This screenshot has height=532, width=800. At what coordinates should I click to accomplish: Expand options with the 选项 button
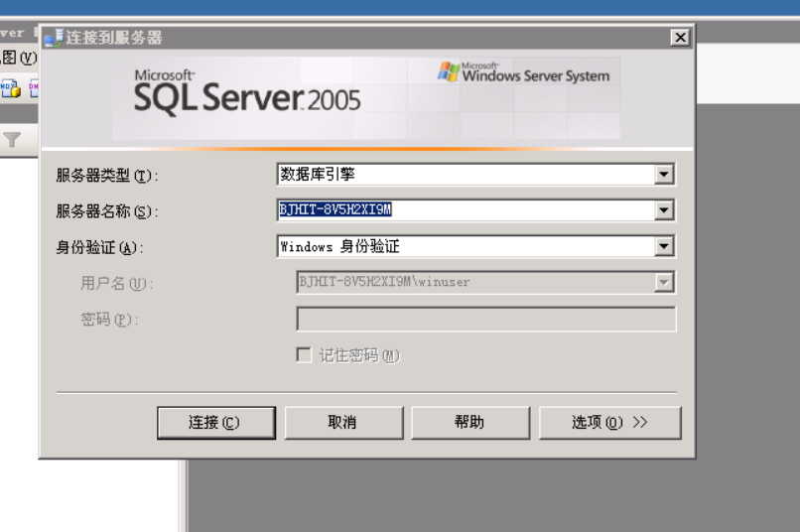[609, 423]
